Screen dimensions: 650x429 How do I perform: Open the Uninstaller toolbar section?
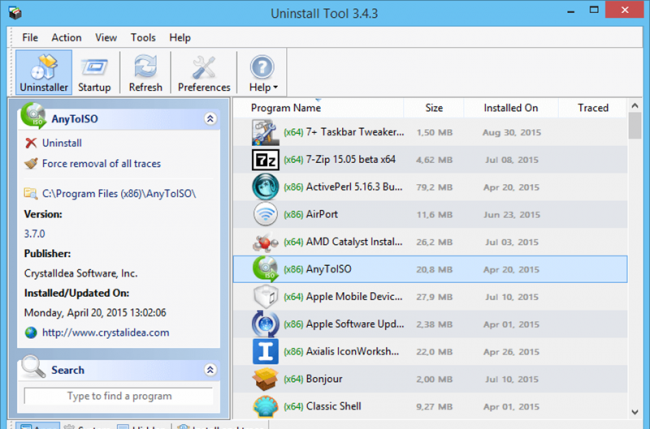click(x=44, y=73)
